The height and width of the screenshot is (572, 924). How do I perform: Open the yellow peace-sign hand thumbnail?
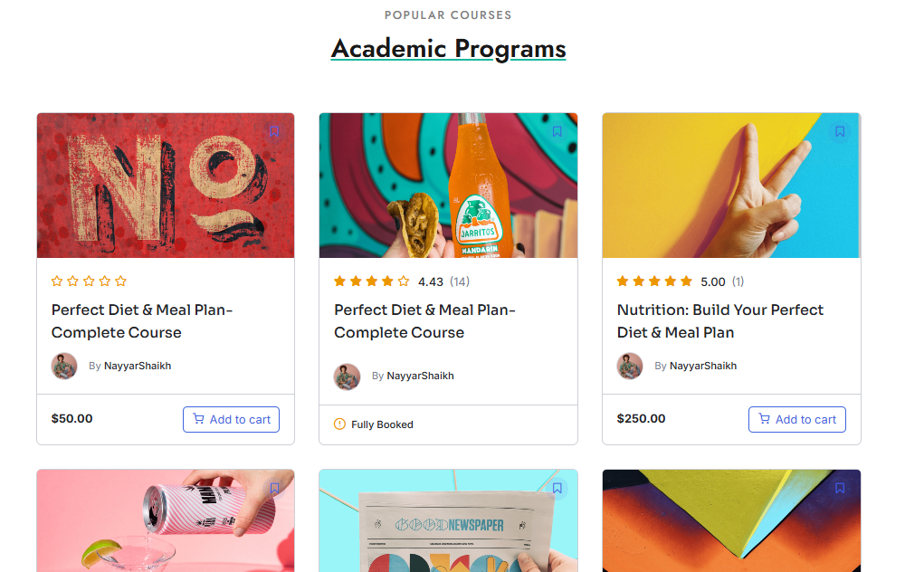tap(730, 186)
